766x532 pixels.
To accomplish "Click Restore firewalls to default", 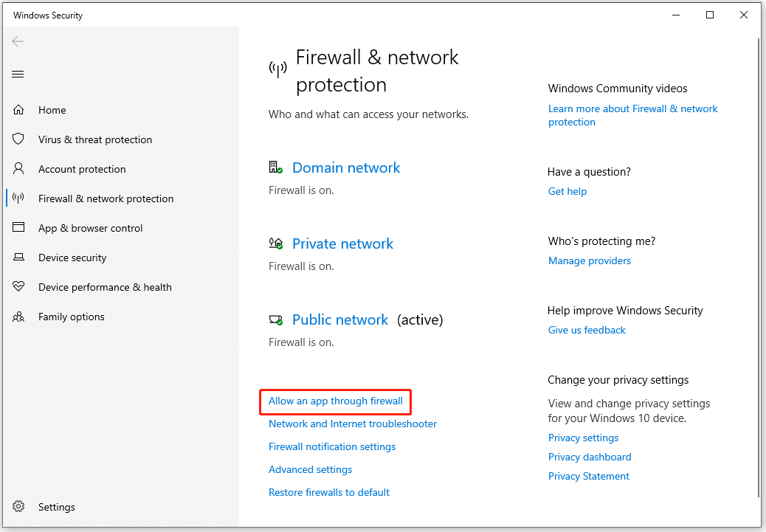I will tap(329, 493).
